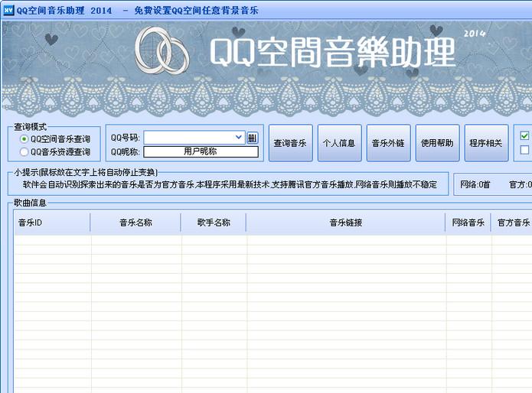Click the QQ号码 combo box field
The width and height of the screenshot is (532, 393).
(x=188, y=138)
